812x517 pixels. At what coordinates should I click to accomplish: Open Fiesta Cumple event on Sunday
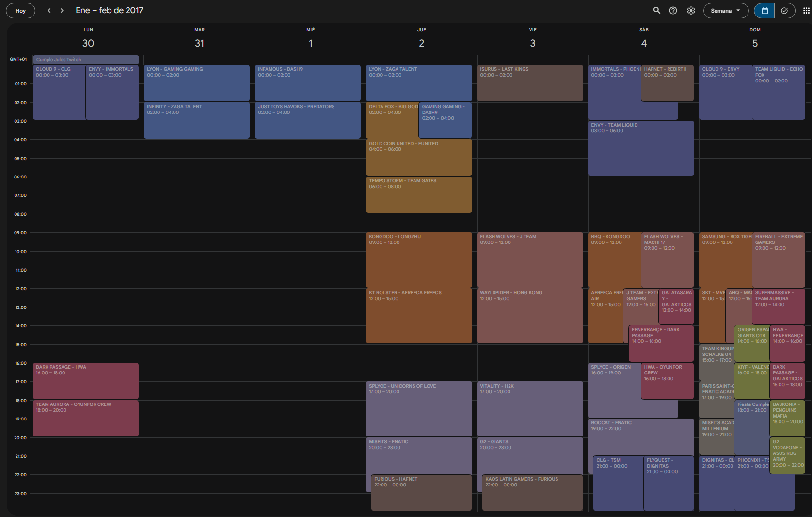752,427
